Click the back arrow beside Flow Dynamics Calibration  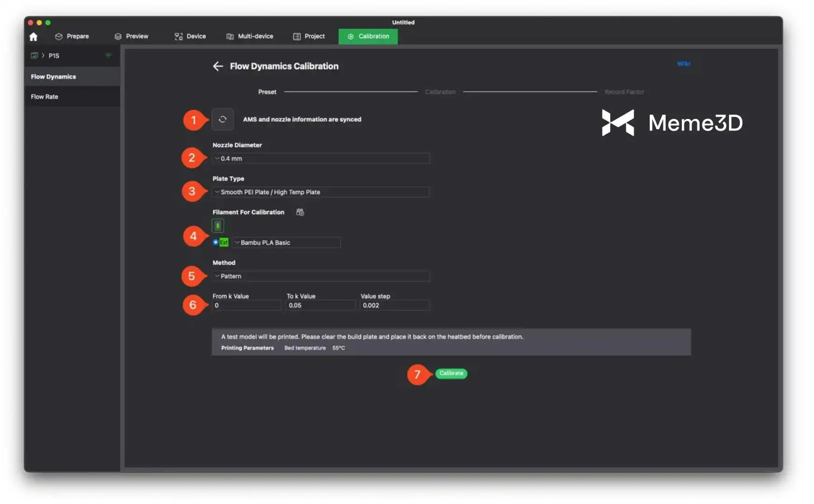click(x=218, y=66)
